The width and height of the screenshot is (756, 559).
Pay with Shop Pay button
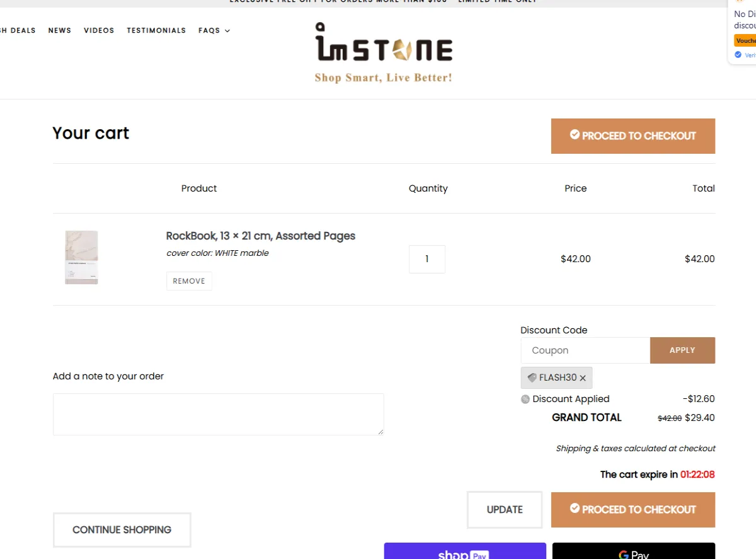tap(465, 551)
